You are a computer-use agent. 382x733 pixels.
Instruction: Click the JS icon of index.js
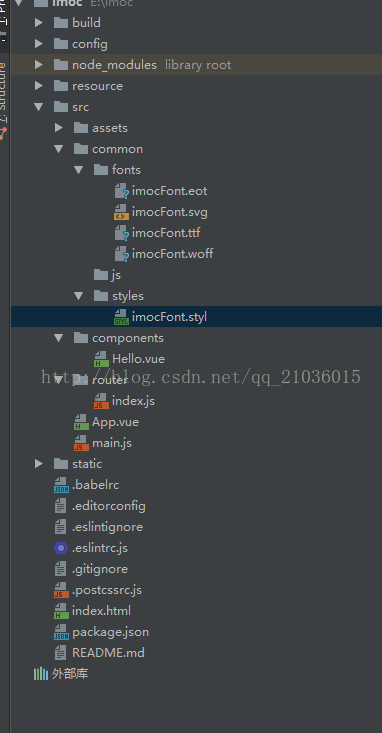pos(101,401)
